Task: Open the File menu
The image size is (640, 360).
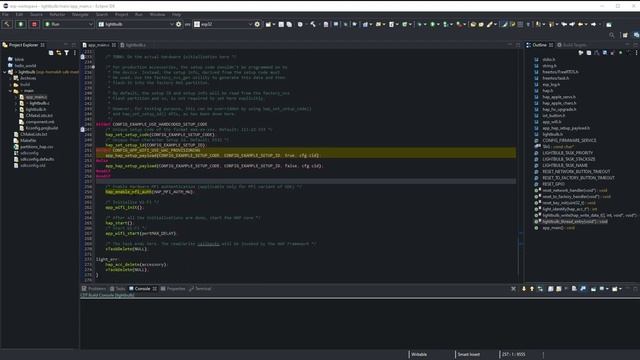Action: [5, 15]
